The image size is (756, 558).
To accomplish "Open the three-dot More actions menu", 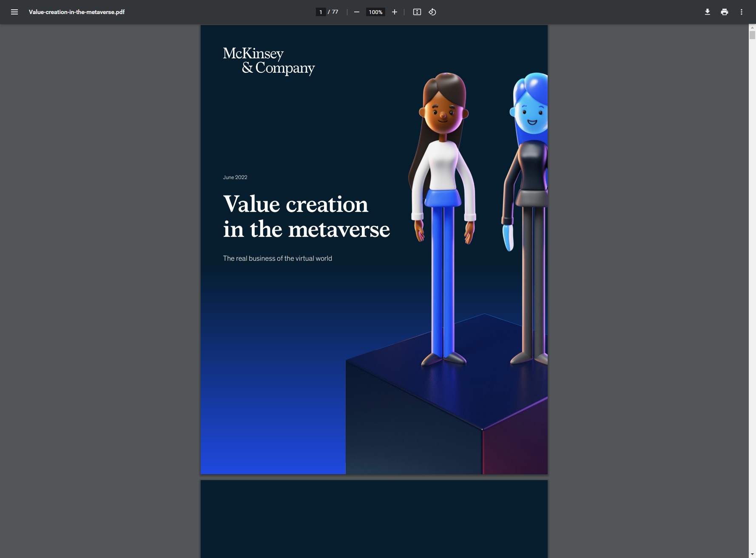I will (742, 12).
